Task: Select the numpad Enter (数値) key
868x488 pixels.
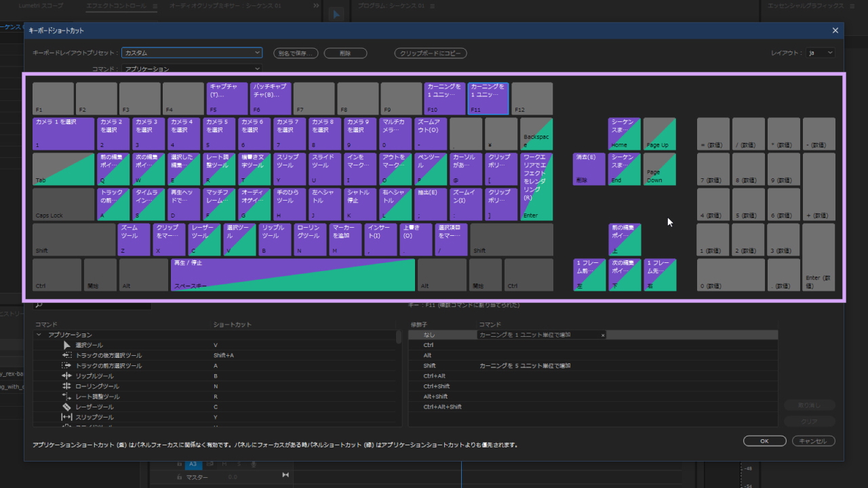Action: pyautogui.click(x=818, y=257)
